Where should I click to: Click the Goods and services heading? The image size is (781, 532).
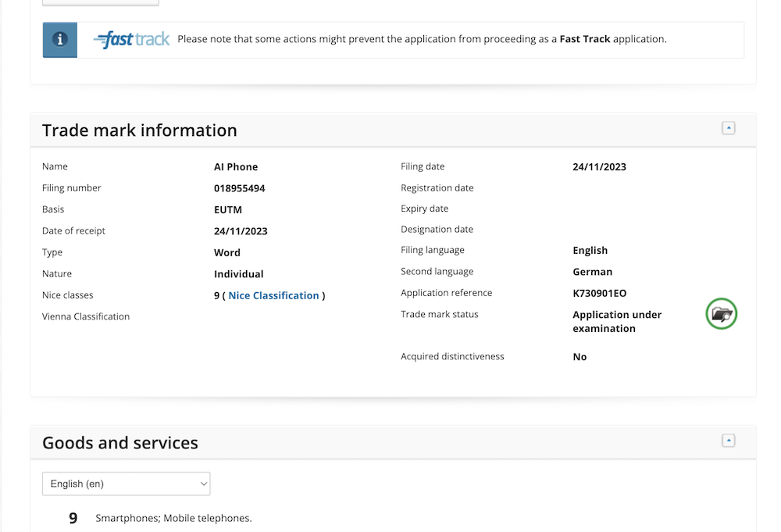point(120,443)
